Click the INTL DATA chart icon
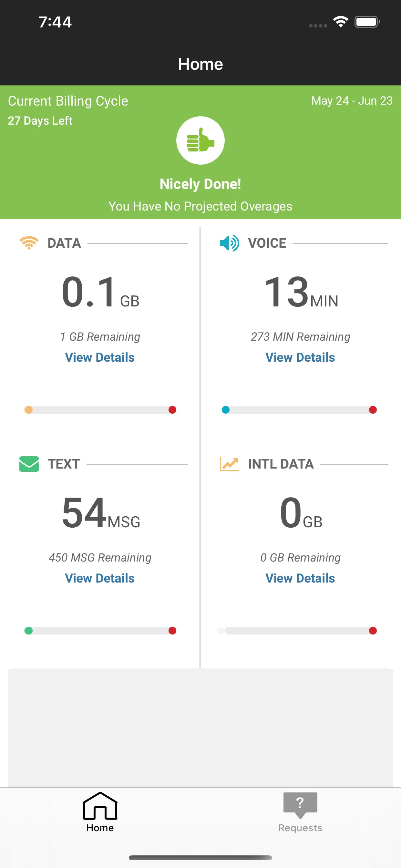 coord(229,464)
